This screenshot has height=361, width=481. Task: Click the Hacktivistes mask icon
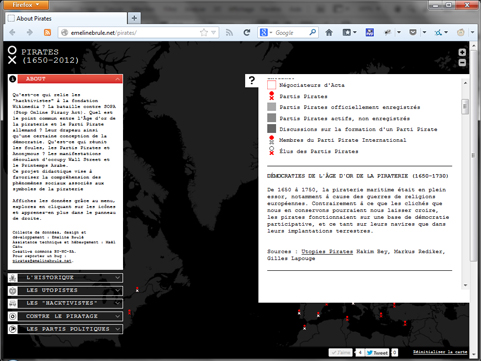tap(13, 303)
